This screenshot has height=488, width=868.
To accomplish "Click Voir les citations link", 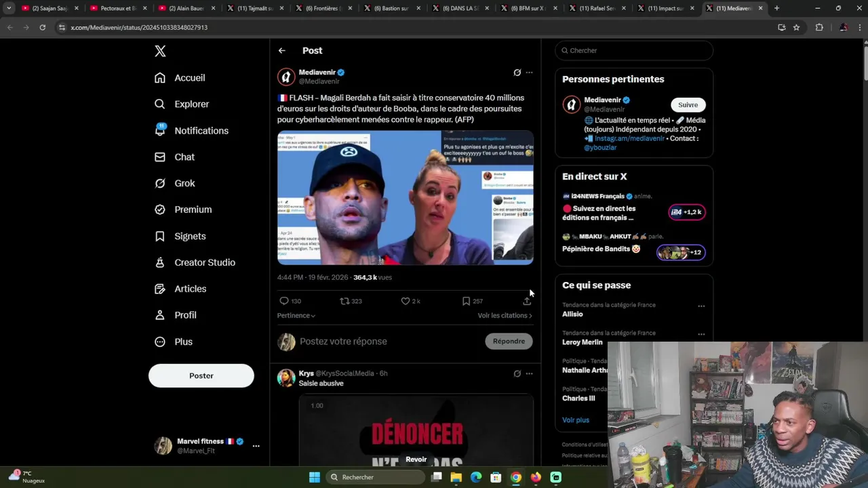I will (505, 316).
